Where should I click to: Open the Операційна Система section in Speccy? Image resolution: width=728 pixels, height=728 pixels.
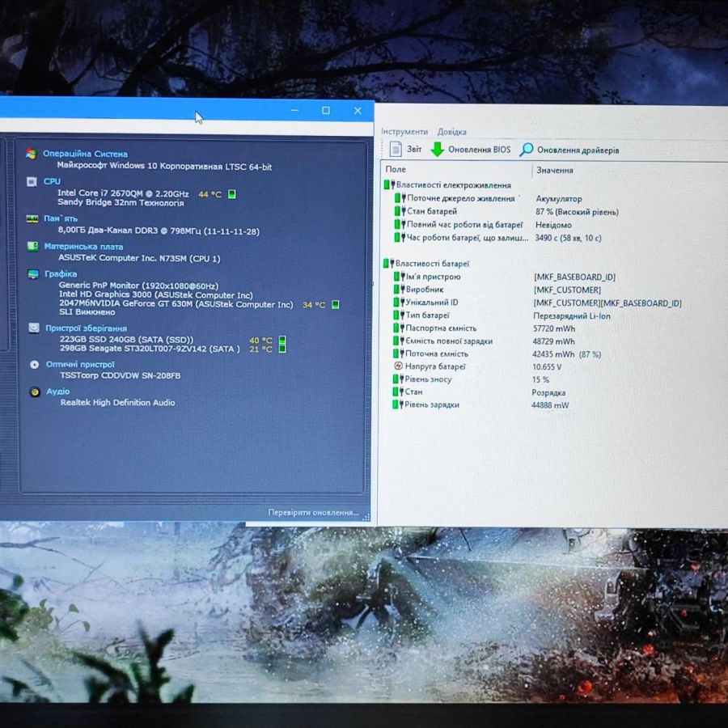coord(85,154)
